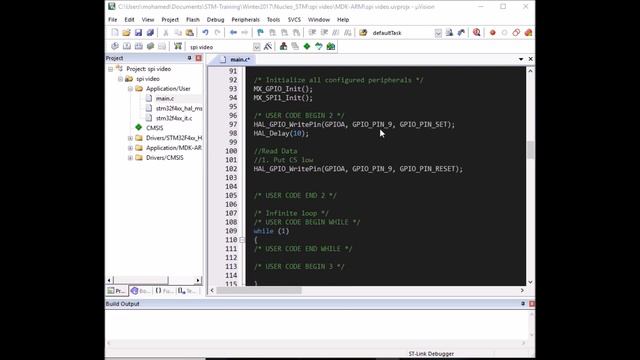Insert a breakpoint with red dot icon
The image size is (640, 360).
click(493, 33)
